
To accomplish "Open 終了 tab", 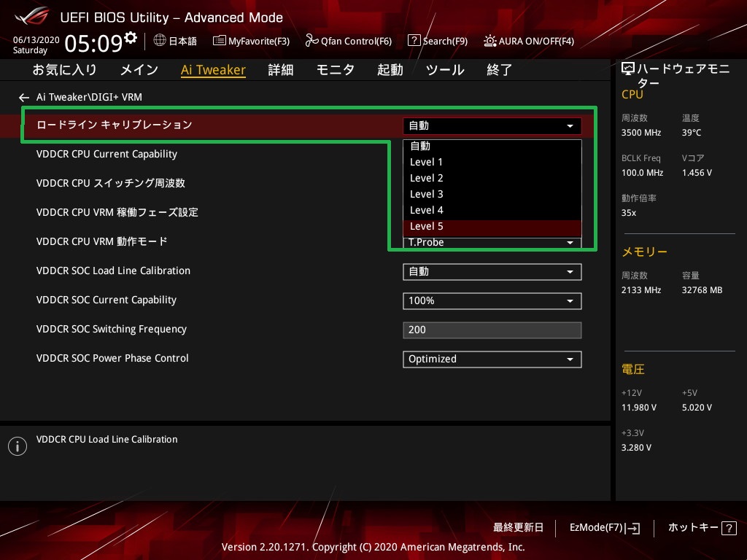I will (499, 70).
